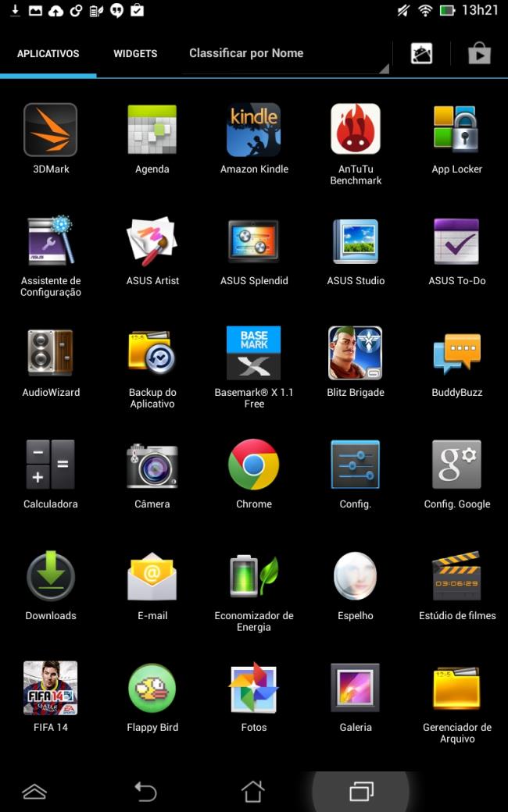Open ASUS Studio
Screen dimensions: 508x812
356,241
